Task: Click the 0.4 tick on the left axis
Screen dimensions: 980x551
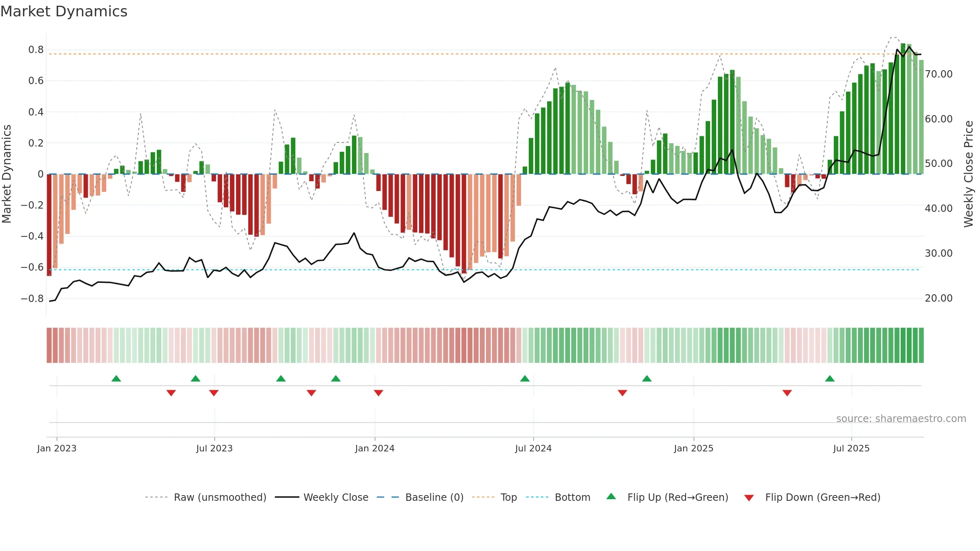Action: coord(36,112)
